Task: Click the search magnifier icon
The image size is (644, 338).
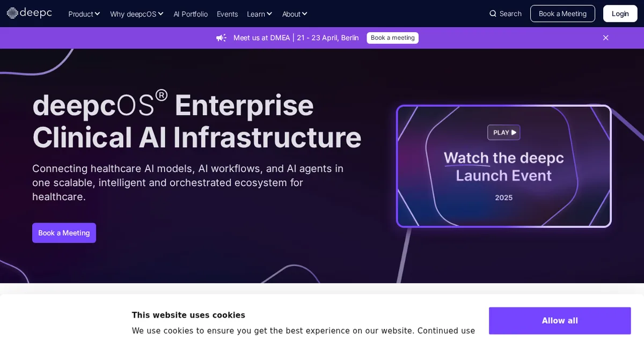Action: click(493, 13)
